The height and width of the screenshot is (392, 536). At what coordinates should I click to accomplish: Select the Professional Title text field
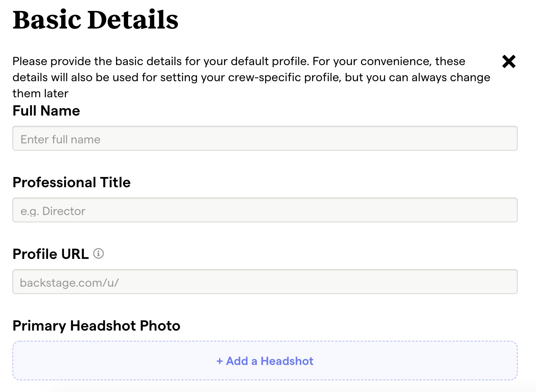265,210
